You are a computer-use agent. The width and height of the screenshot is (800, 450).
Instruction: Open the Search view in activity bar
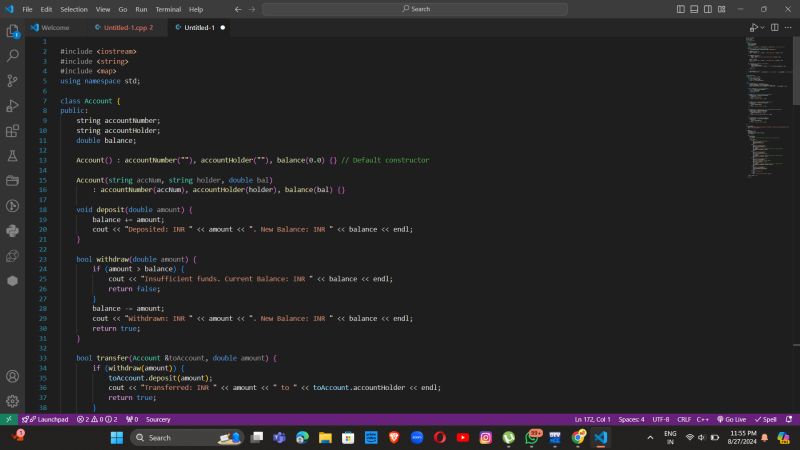click(x=12, y=56)
